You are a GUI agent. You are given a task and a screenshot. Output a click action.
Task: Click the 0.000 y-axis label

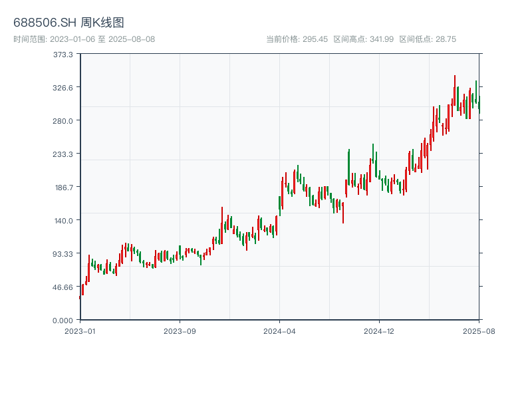coord(63,321)
